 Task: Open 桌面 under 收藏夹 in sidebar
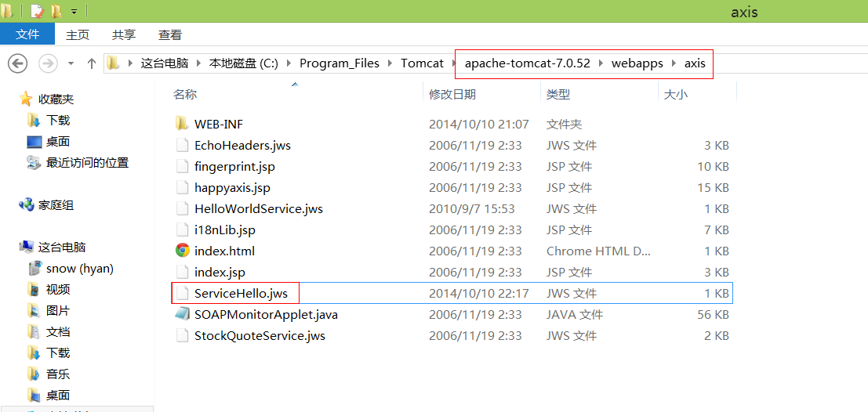[x=49, y=142]
